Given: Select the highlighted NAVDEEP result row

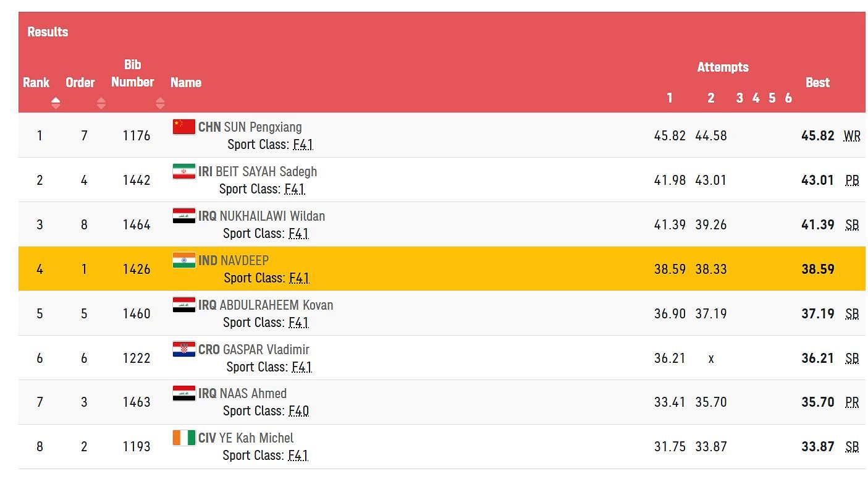Looking at the screenshot, I should [442, 269].
